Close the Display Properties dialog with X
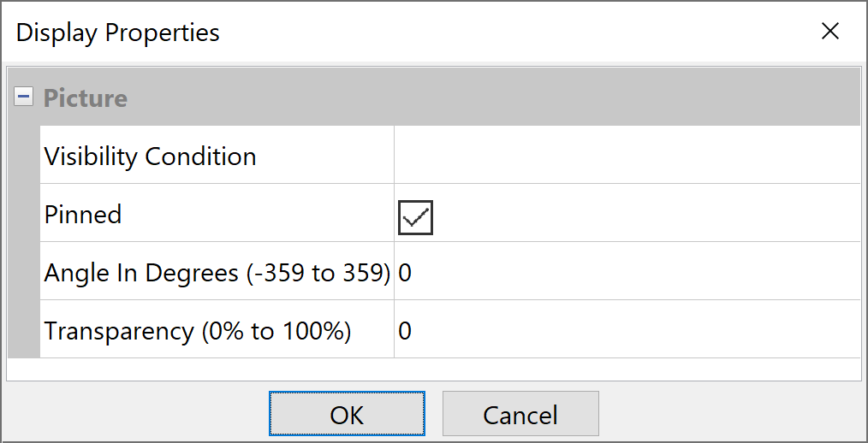The width and height of the screenshot is (868, 443). pos(829,32)
